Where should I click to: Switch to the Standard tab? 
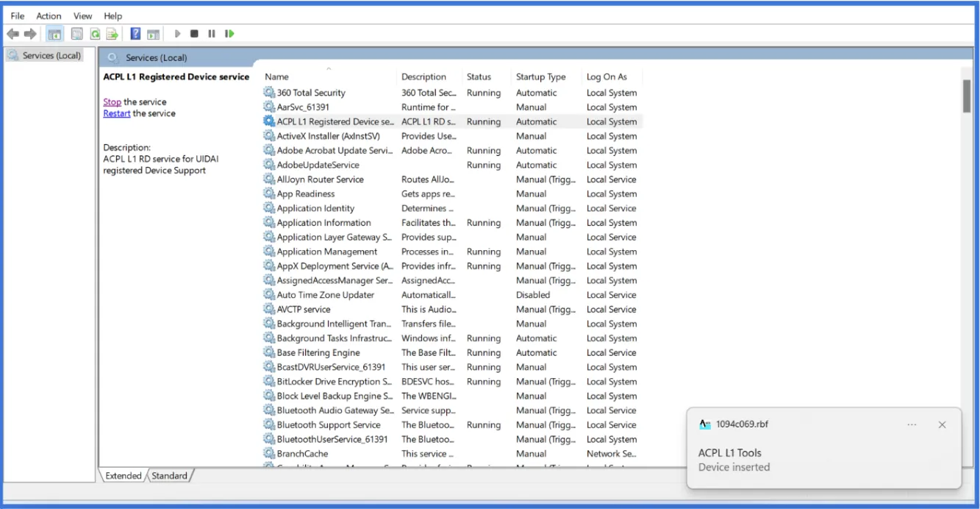point(170,476)
